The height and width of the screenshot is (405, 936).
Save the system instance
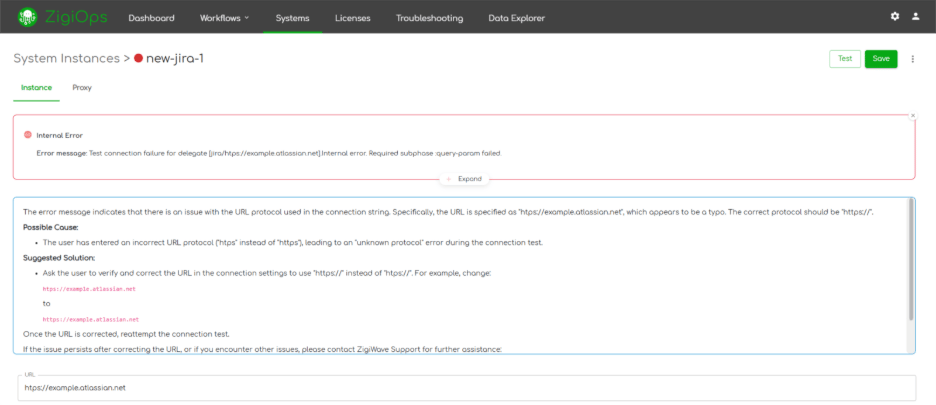click(x=881, y=59)
